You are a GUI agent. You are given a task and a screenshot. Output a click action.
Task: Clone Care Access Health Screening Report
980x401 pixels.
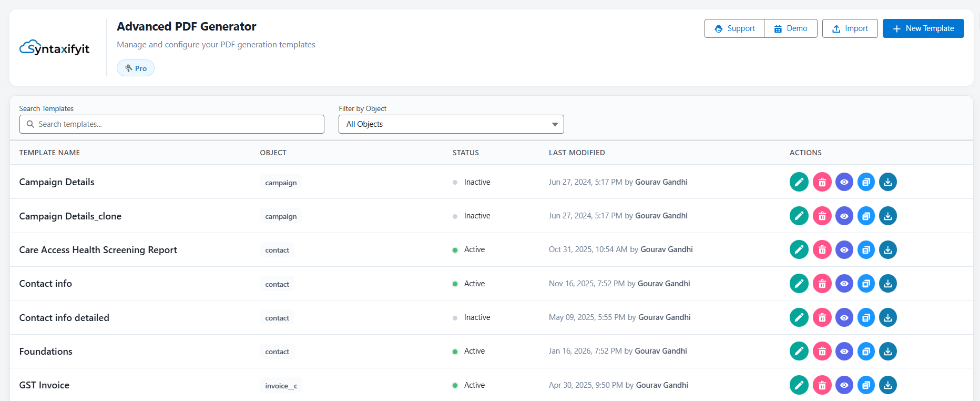866,249
